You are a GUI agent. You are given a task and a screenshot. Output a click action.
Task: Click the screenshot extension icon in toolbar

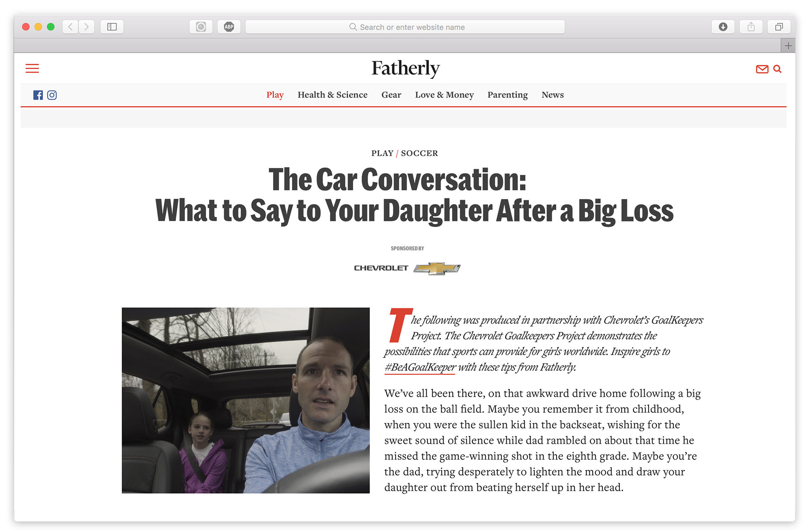pyautogui.click(x=201, y=27)
